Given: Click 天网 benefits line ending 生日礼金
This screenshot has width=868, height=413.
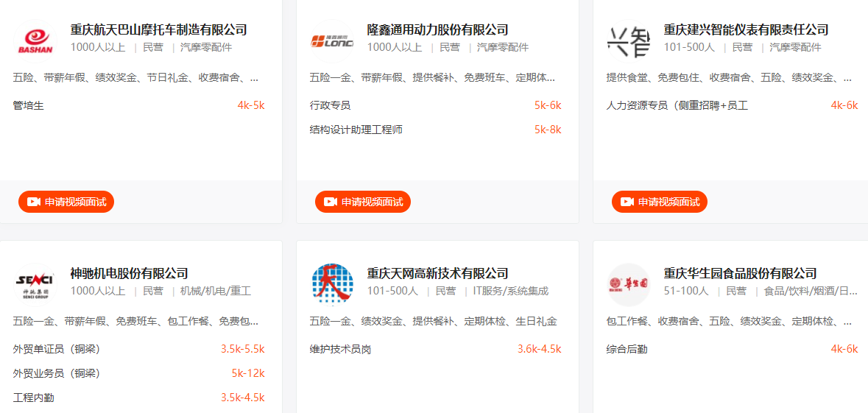Looking at the screenshot, I should coord(433,321).
